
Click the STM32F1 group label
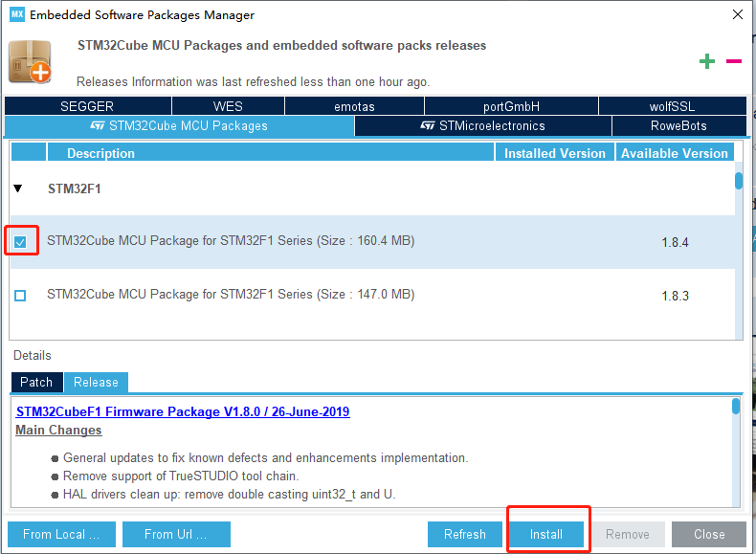75,188
